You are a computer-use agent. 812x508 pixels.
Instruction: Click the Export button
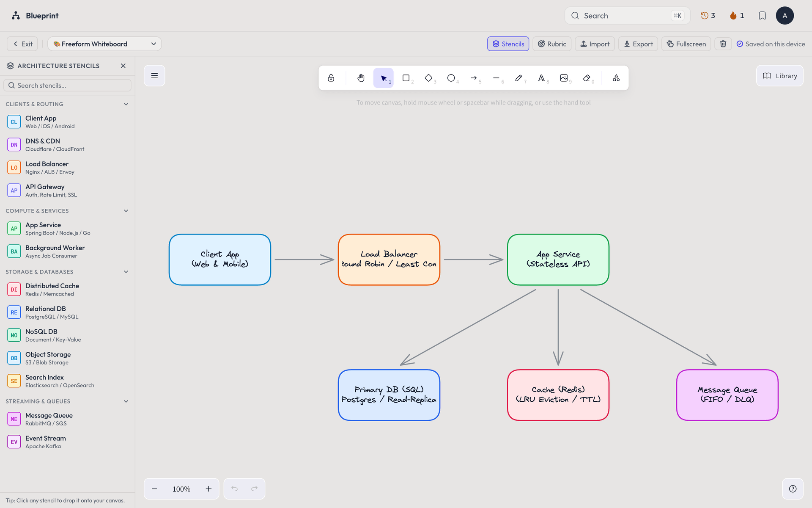pos(638,44)
